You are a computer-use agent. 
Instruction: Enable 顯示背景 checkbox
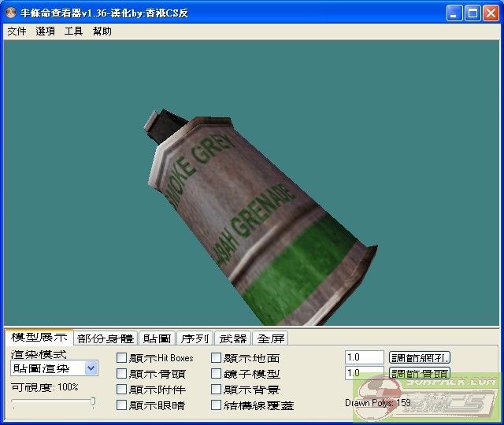click(x=216, y=390)
